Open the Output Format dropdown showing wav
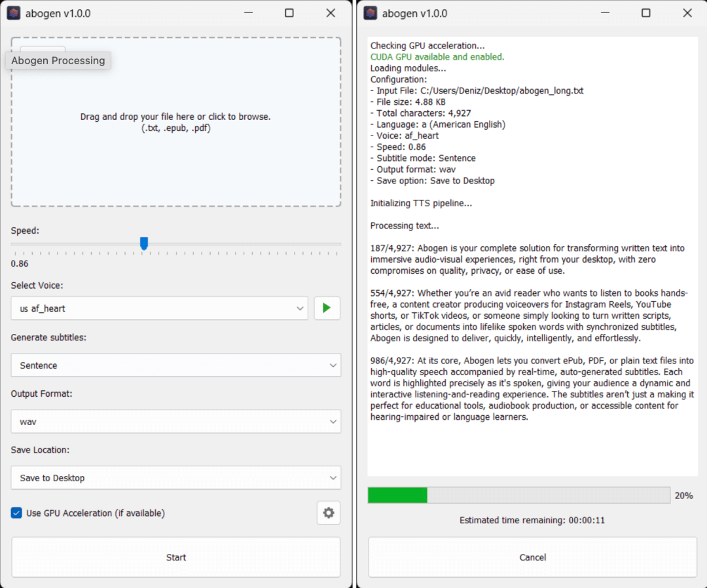The image size is (707, 588). 175,422
